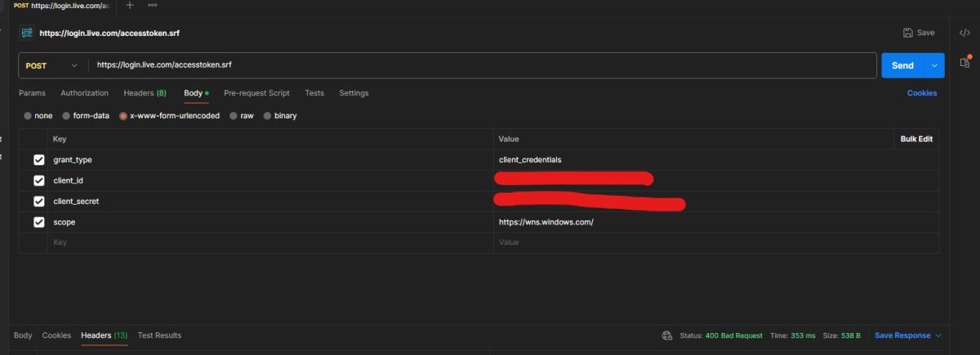Click the network information globe icon
The width and height of the screenshot is (980, 355).
tap(667, 335)
